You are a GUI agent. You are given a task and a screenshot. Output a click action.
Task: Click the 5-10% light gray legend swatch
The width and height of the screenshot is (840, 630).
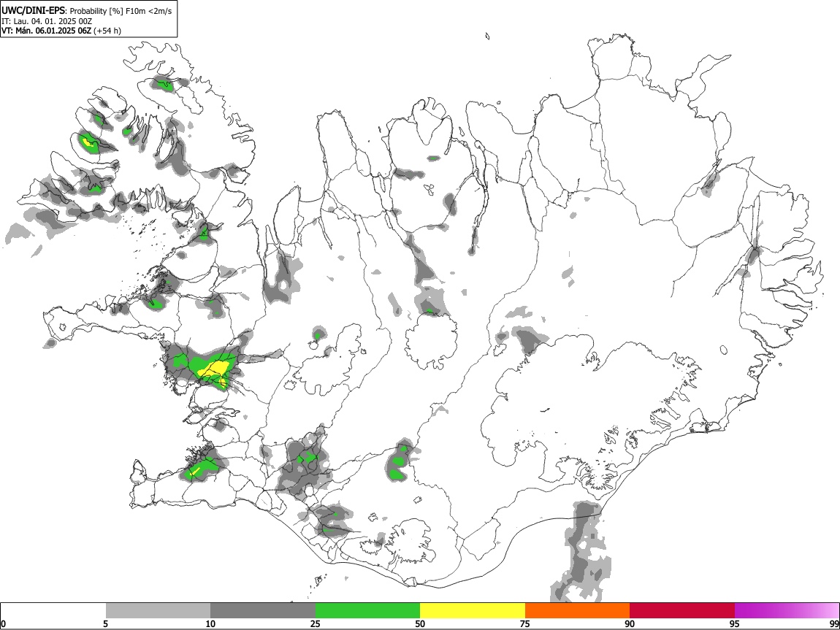[158, 610]
